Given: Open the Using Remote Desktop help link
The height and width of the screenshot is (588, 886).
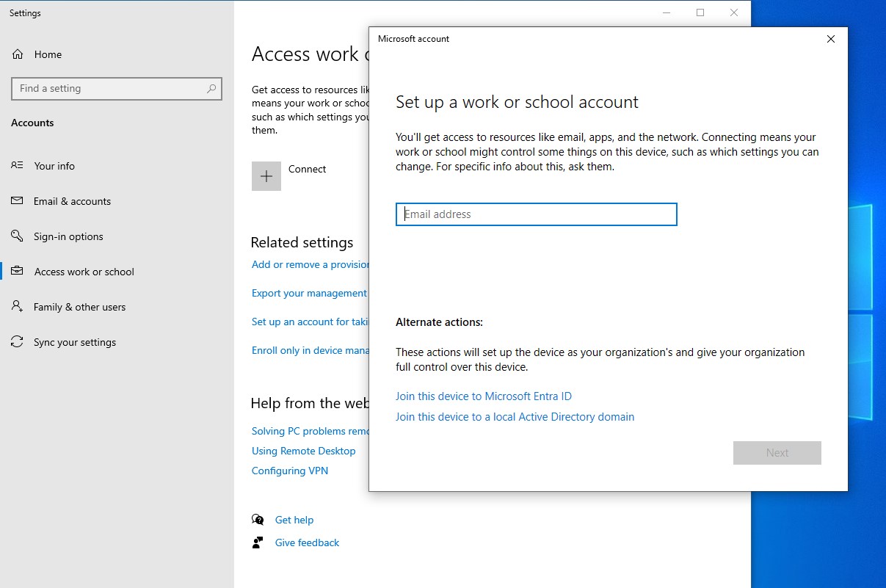Looking at the screenshot, I should (304, 450).
